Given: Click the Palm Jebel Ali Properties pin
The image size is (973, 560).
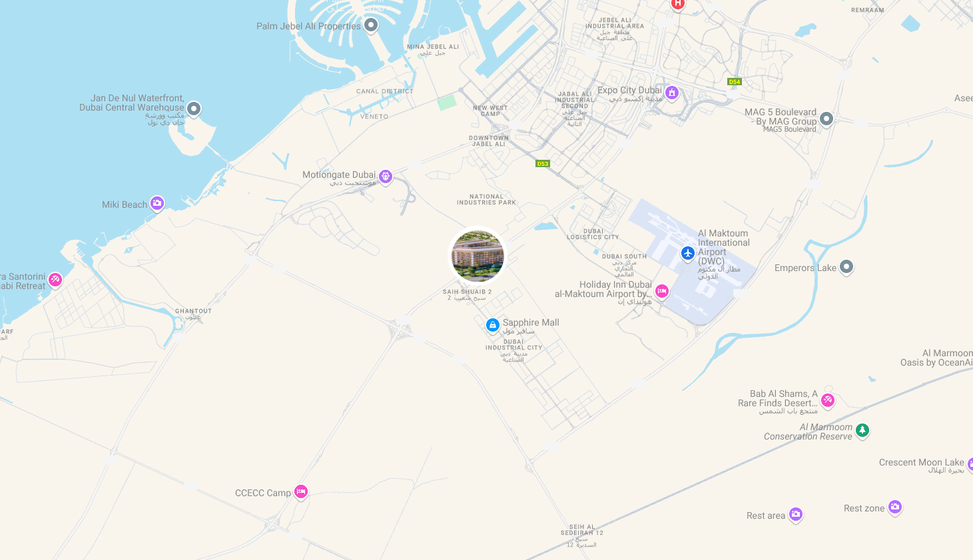Looking at the screenshot, I should [x=371, y=25].
